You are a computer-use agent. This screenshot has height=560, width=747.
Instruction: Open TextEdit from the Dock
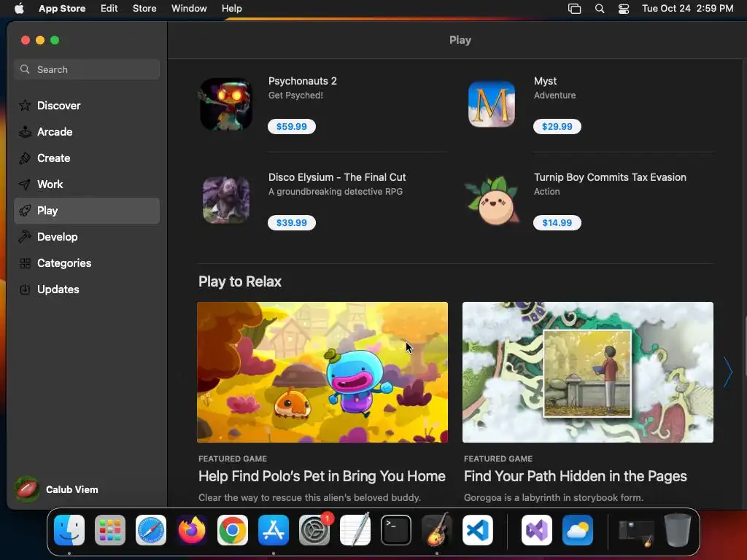pos(355,530)
